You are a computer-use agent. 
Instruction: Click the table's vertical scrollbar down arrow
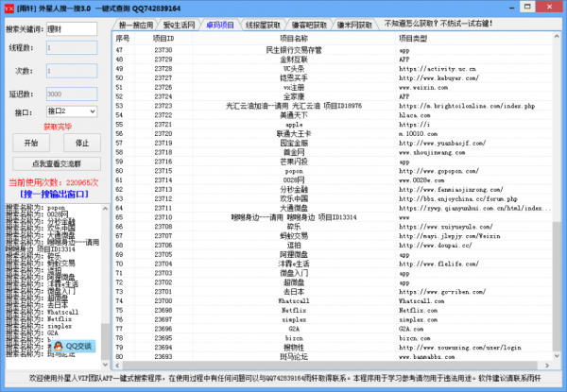[x=557, y=356]
